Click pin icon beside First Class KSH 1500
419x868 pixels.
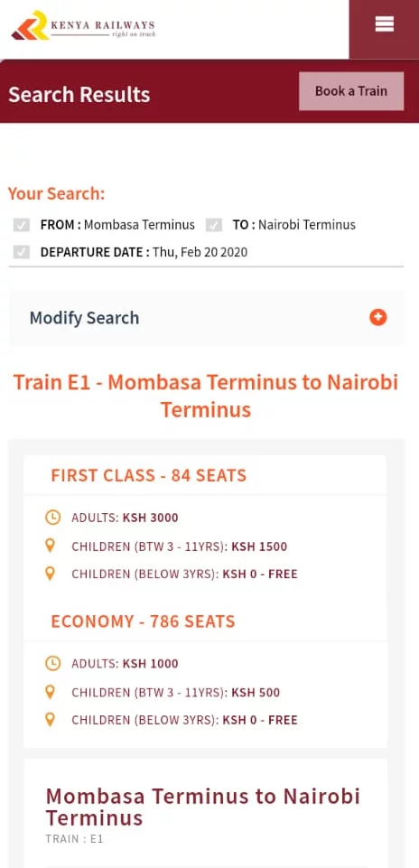click(50, 546)
